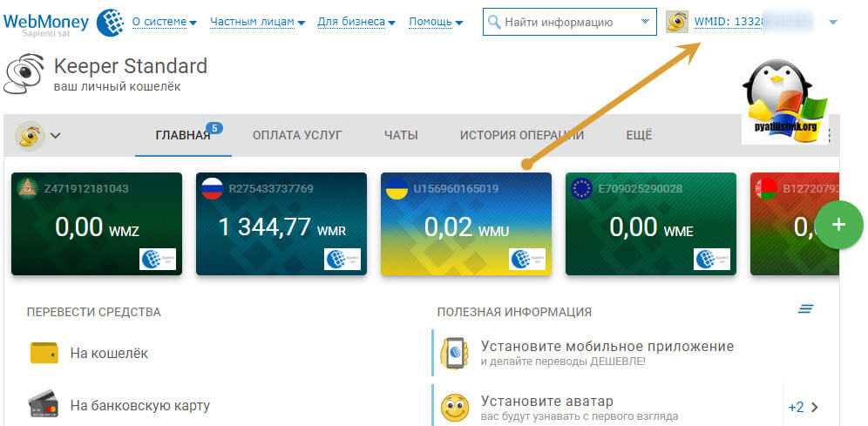
Task: Click the Keeper Standard ant logo
Action: tap(25, 76)
